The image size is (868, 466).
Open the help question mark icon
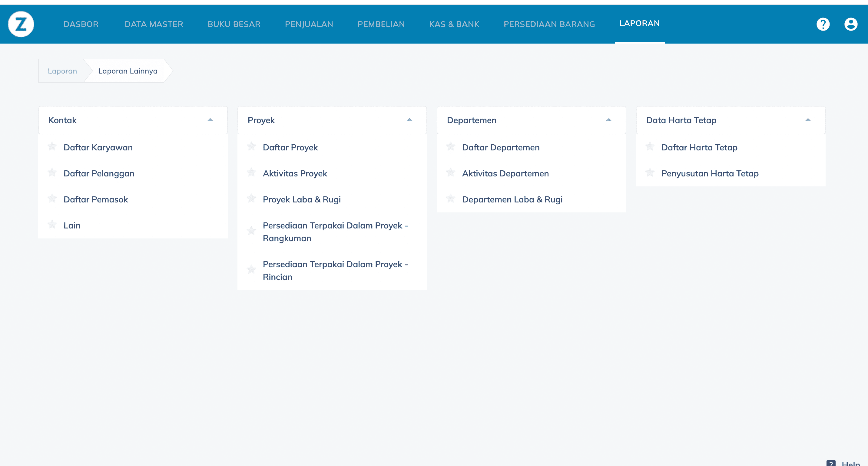tap(823, 24)
